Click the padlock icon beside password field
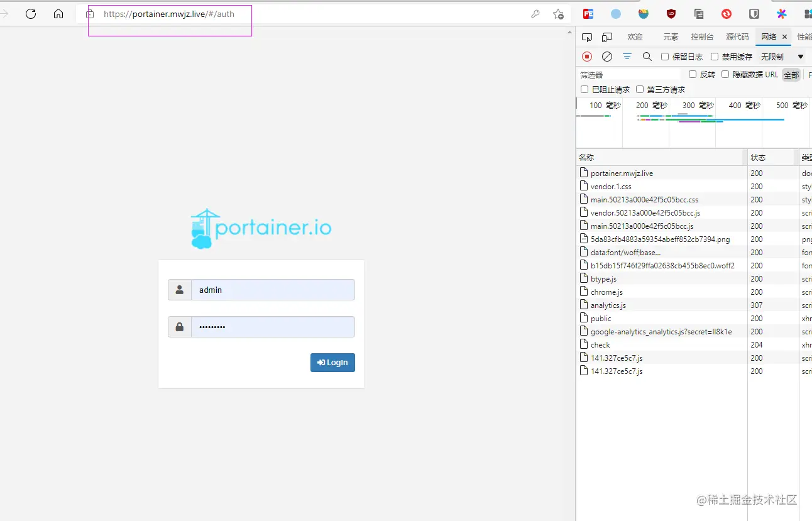This screenshot has width=812, height=521. [x=180, y=327]
